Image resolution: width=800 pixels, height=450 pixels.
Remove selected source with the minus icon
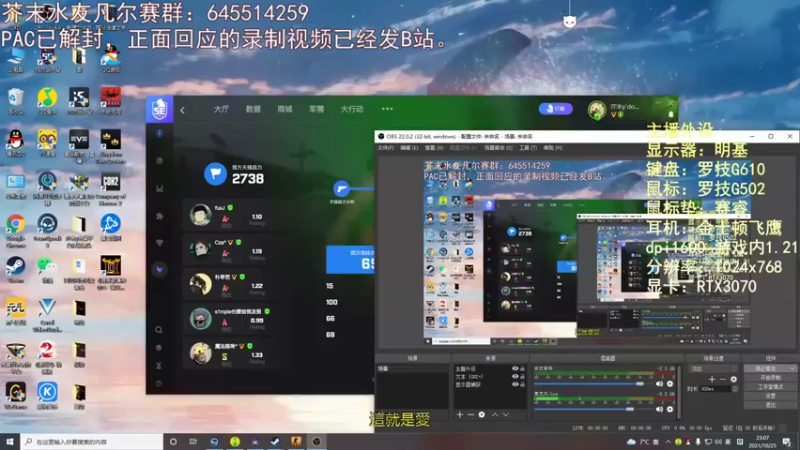coord(470,415)
